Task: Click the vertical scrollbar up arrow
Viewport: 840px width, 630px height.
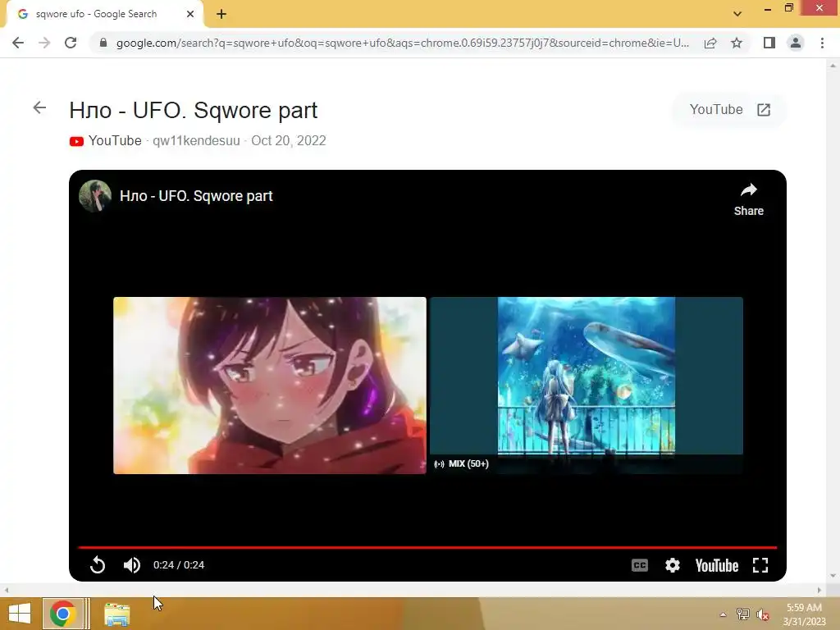Action: coord(833,66)
